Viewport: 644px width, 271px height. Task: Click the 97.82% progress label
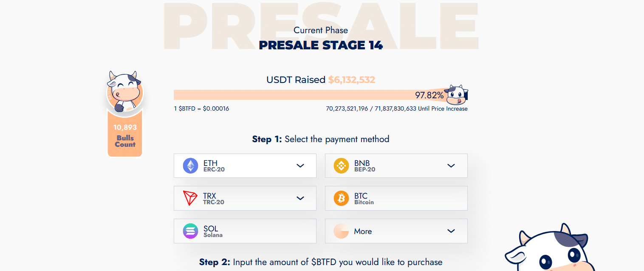tap(429, 95)
